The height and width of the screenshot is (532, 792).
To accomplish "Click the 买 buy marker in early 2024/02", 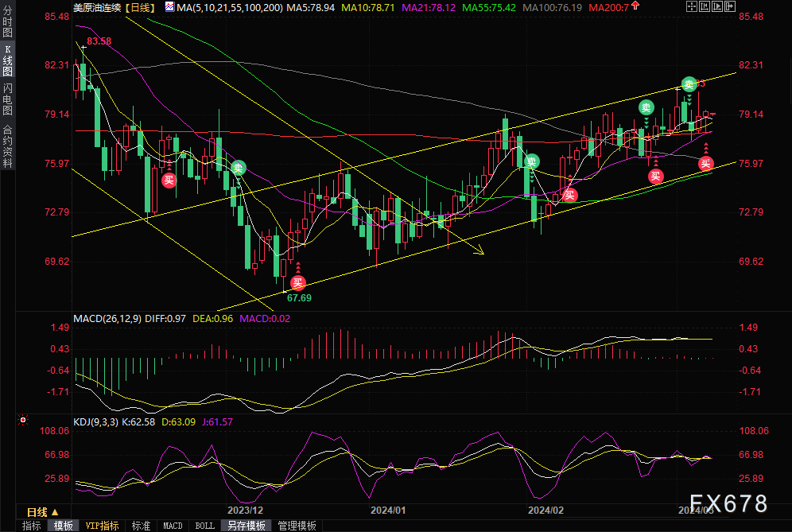I will (x=570, y=196).
